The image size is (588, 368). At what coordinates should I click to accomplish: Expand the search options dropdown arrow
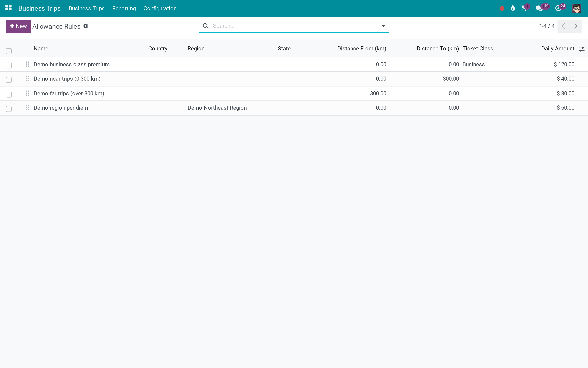(383, 26)
